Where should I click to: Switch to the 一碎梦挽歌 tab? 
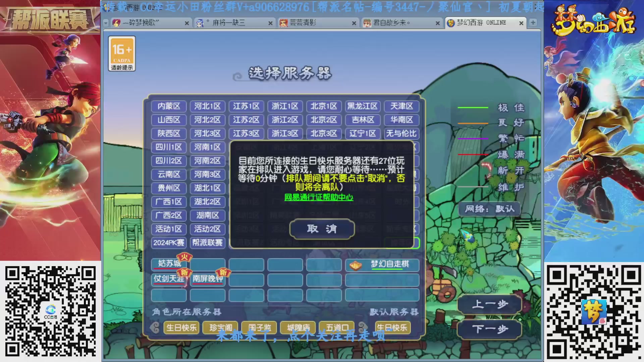tap(151, 23)
